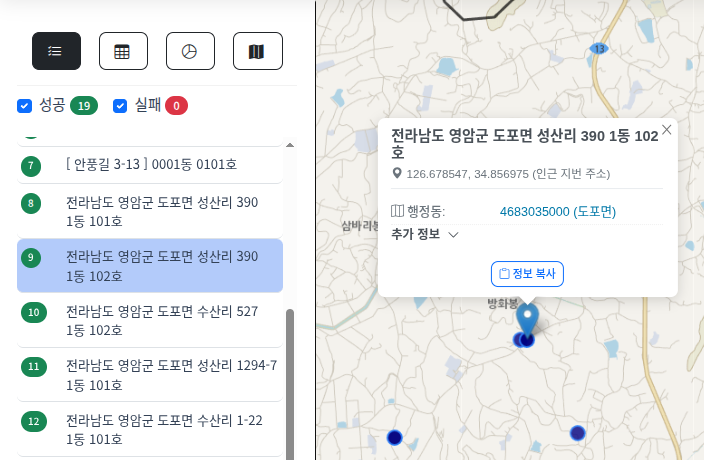Click the green badge numbered 12
704x460 pixels.
click(33, 421)
